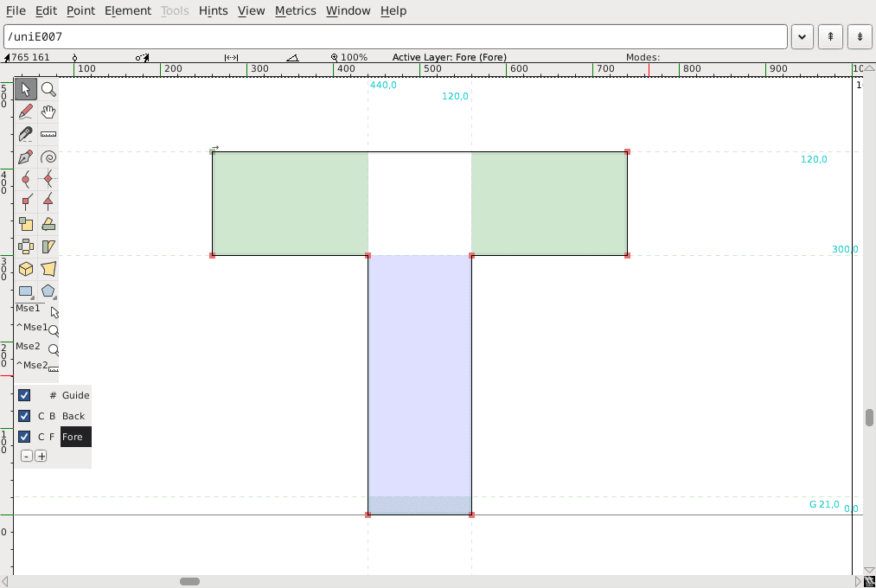This screenshot has height=588, width=876.
Task: Select the HV Curve point tool
Action: 48,179
